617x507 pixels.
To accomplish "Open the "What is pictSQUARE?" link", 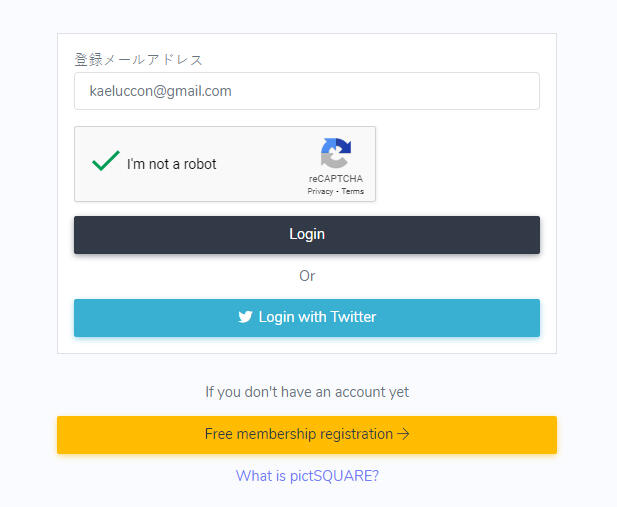I will [x=307, y=476].
